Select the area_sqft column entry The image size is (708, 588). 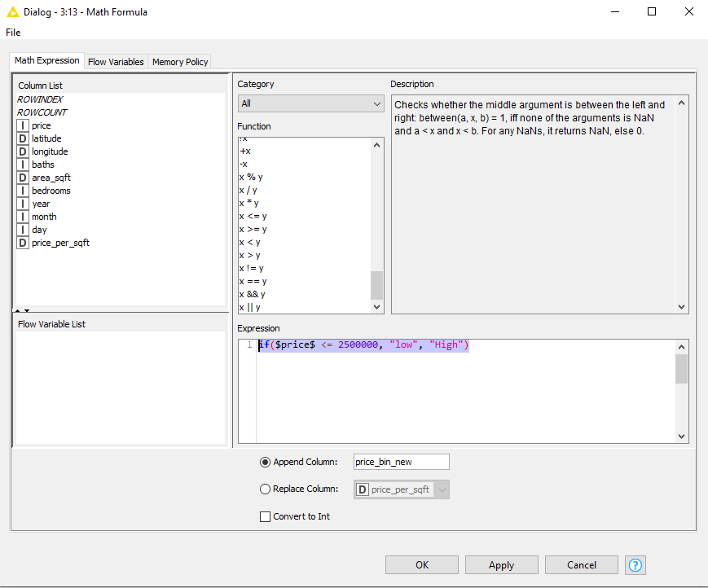click(50, 177)
